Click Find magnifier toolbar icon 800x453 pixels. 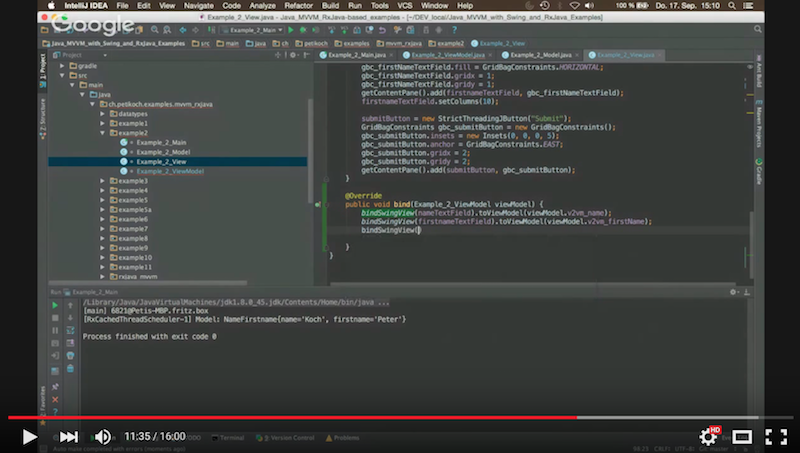click(155, 30)
